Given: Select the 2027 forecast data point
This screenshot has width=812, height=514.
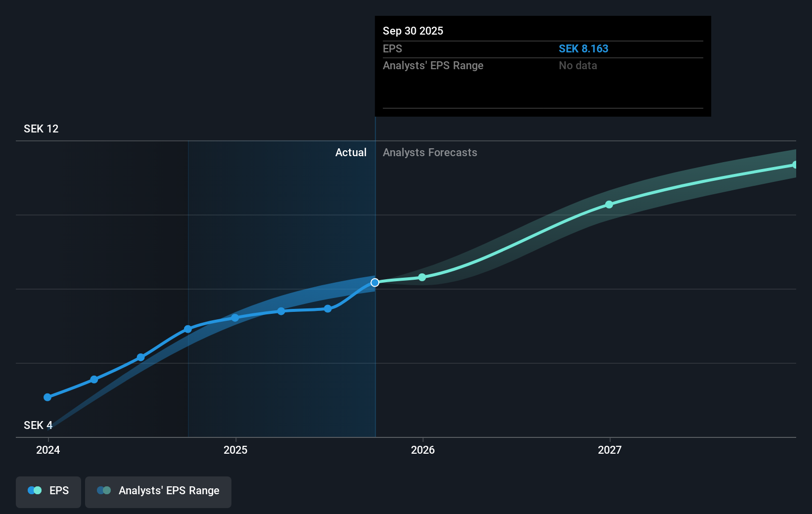Looking at the screenshot, I should tap(609, 205).
